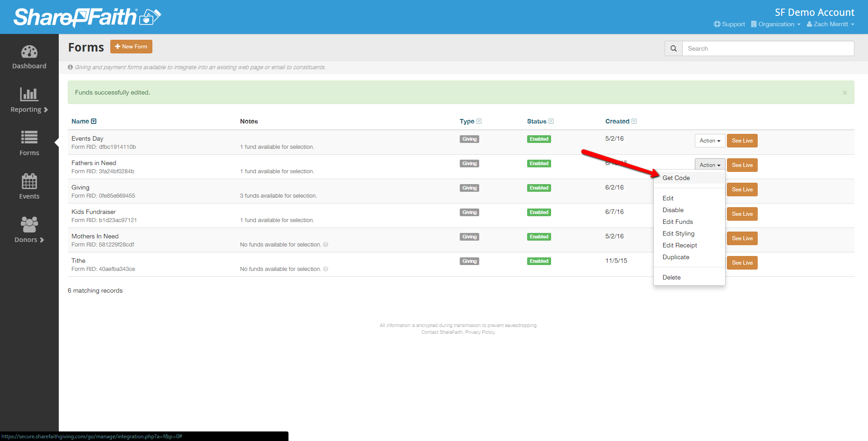
Task: Select Get Code from the Action menu
Action: pyautogui.click(x=676, y=178)
